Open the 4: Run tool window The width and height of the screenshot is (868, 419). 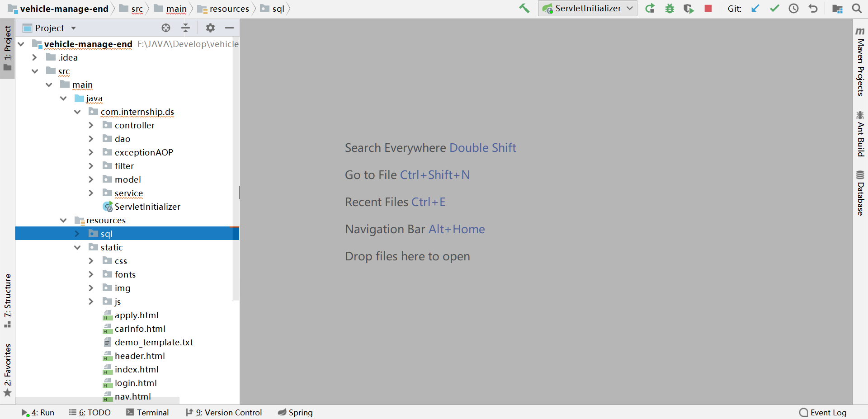[x=38, y=412]
